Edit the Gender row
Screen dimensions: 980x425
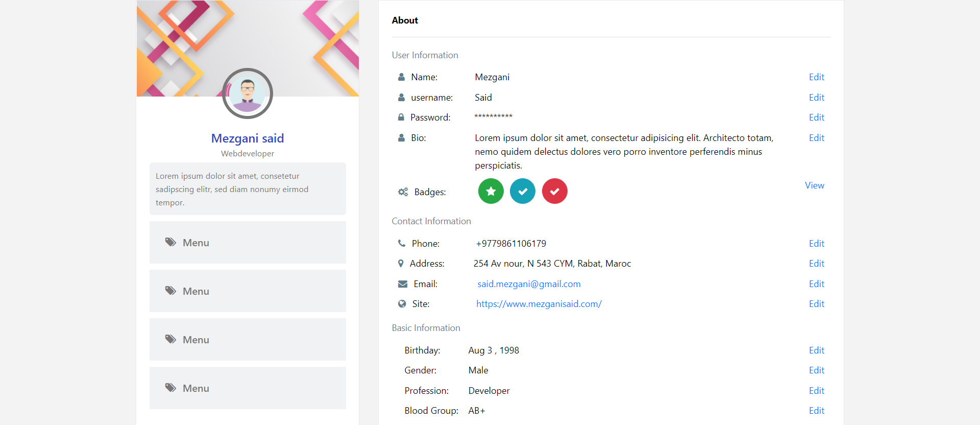[x=817, y=370]
